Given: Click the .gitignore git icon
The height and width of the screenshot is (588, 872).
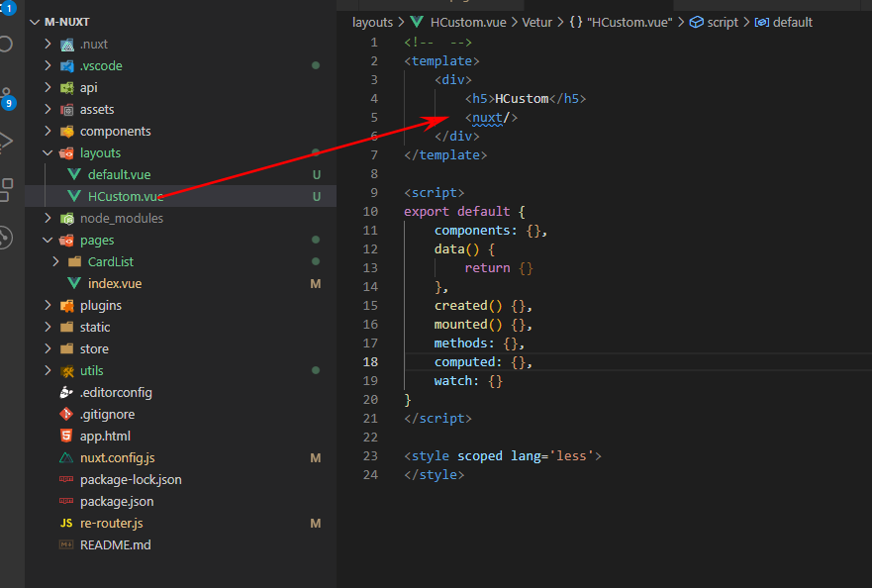Looking at the screenshot, I should 66,415.
